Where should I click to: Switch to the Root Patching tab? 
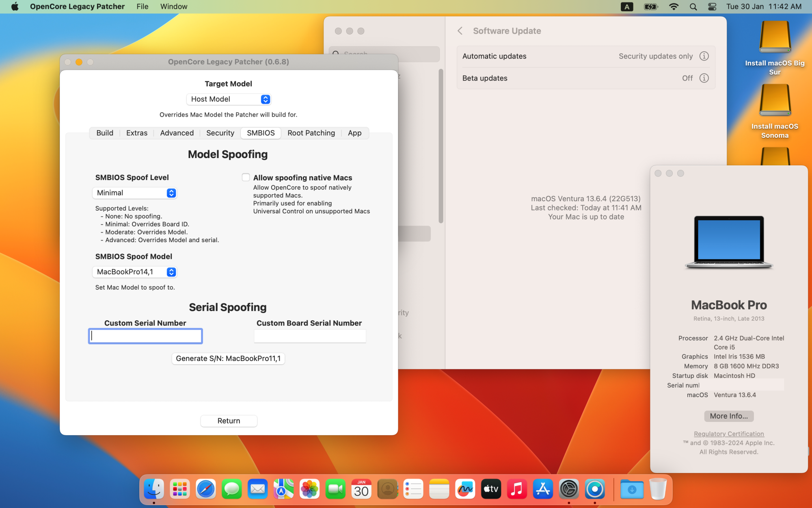tap(311, 133)
